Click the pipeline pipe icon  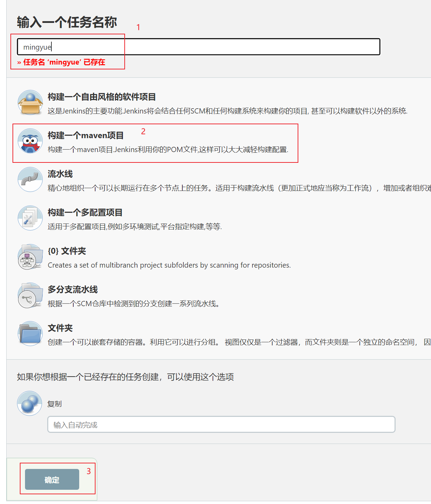30,180
